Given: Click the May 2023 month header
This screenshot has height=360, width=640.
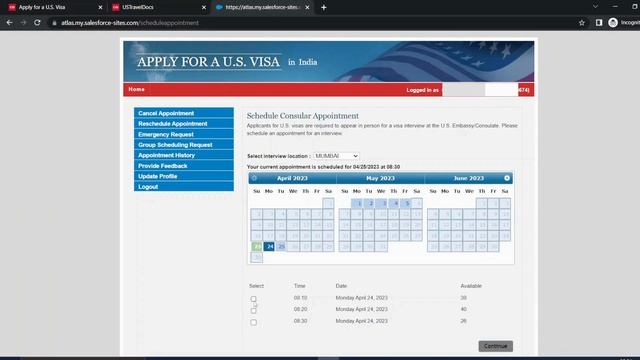Looking at the screenshot, I should tap(380, 178).
